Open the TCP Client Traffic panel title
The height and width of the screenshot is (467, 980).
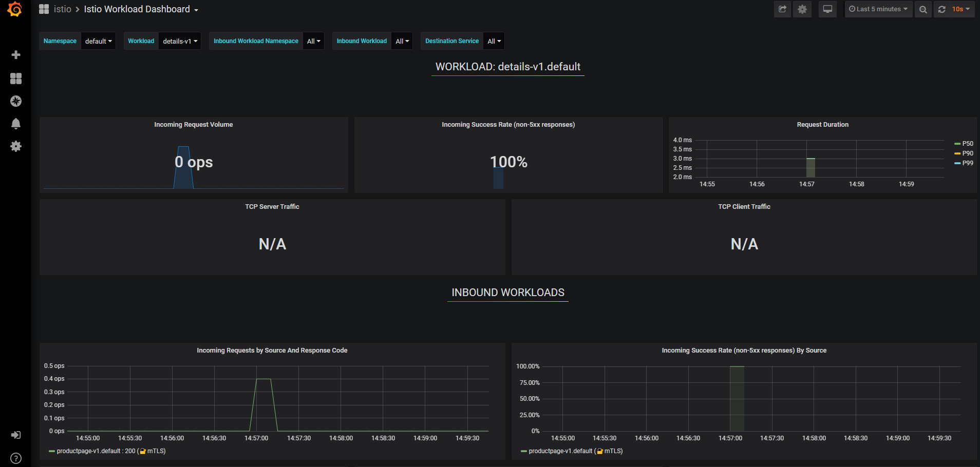(x=744, y=207)
